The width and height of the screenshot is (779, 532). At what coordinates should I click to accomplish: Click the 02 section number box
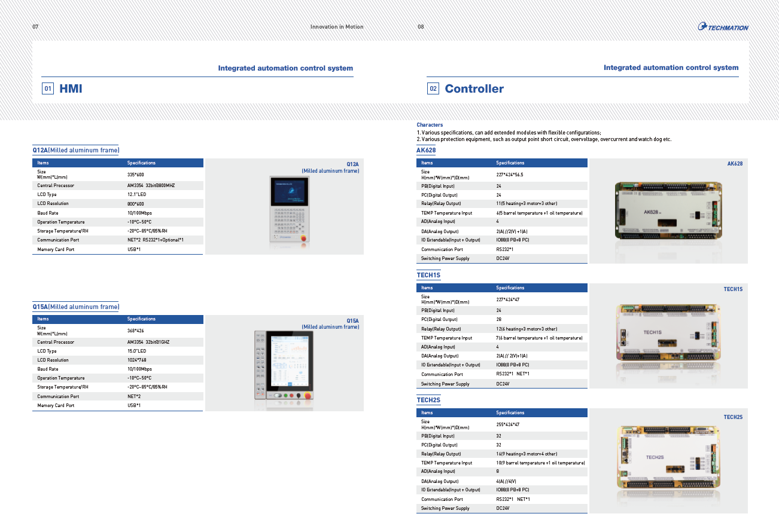[433, 89]
